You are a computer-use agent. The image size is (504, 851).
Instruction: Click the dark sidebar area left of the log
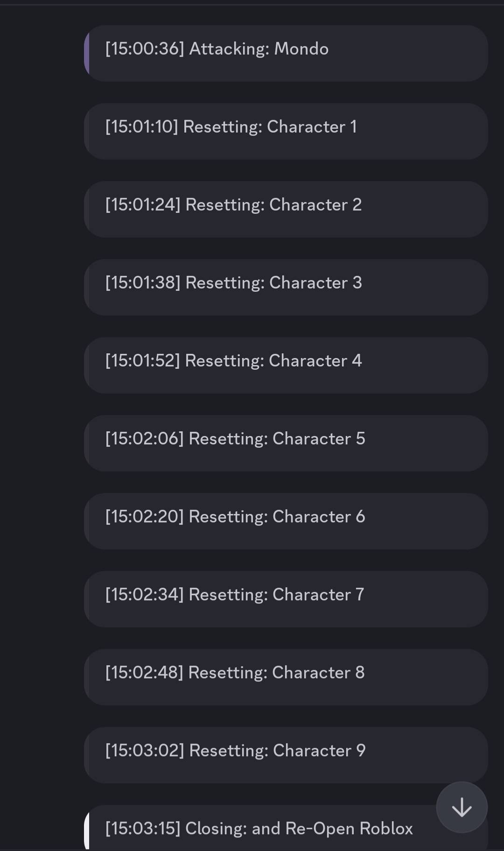click(x=42, y=420)
